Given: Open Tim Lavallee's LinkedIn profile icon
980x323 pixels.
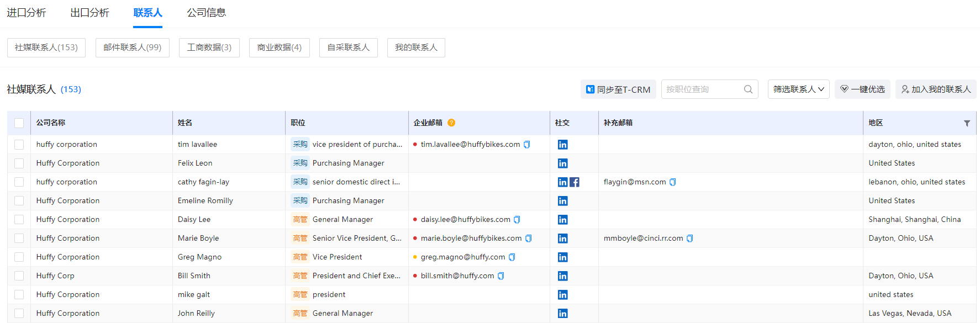Looking at the screenshot, I should click(562, 145).
